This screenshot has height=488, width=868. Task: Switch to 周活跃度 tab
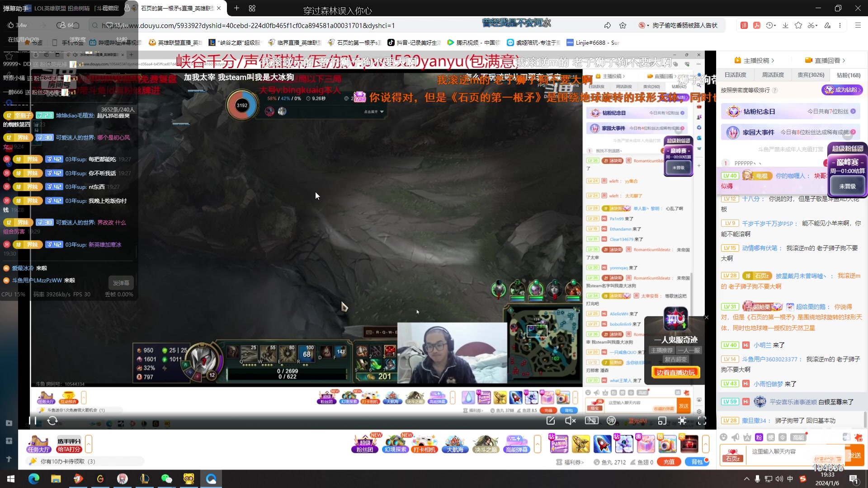point(773,75)
